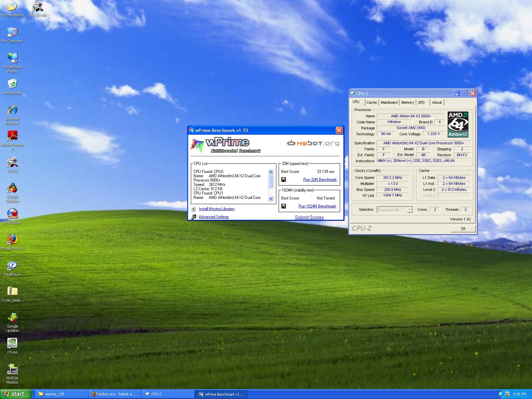
Task: Select the Google Updater icon above nTune
Action: tap(12, 322)
